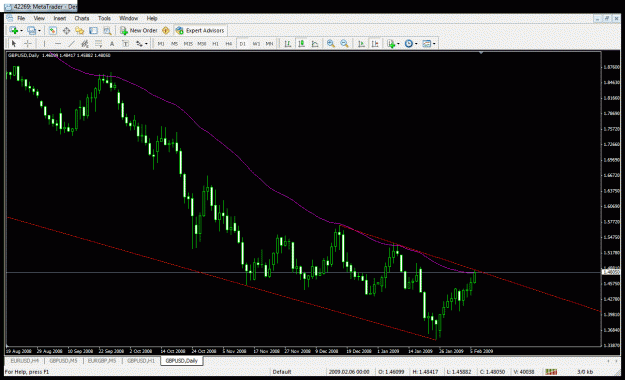The height and width of the screenshot is (380, 625).
Task: Click the New Order button
Action: (139, 30)
